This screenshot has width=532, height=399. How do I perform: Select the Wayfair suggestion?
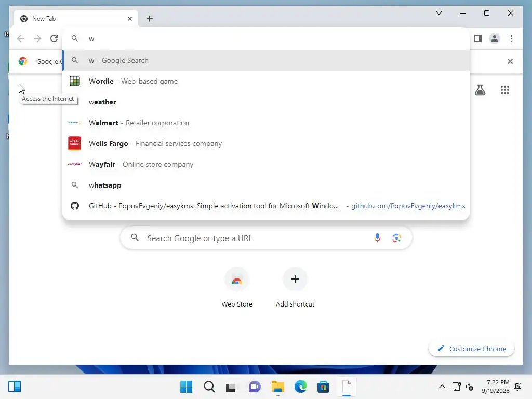266,164
